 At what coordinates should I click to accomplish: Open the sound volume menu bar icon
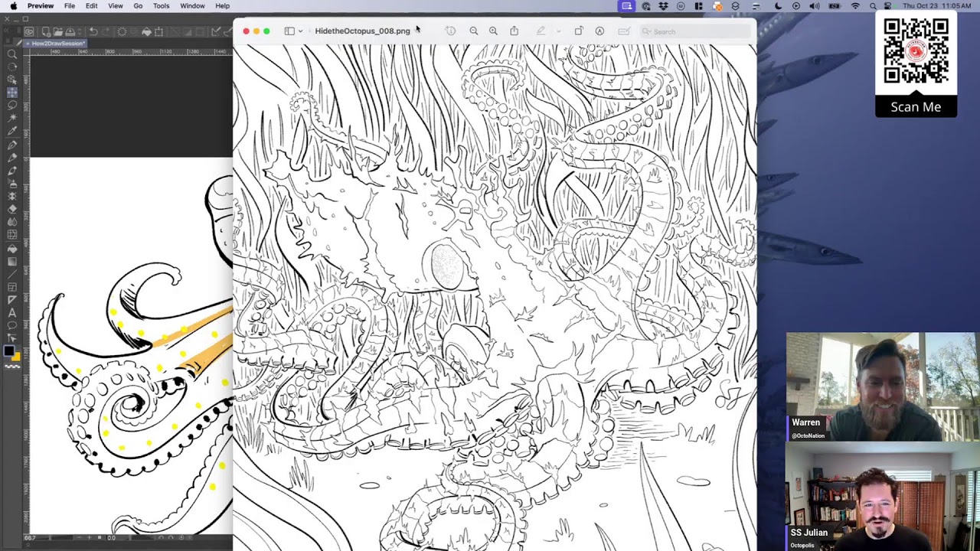pos(815,5)
